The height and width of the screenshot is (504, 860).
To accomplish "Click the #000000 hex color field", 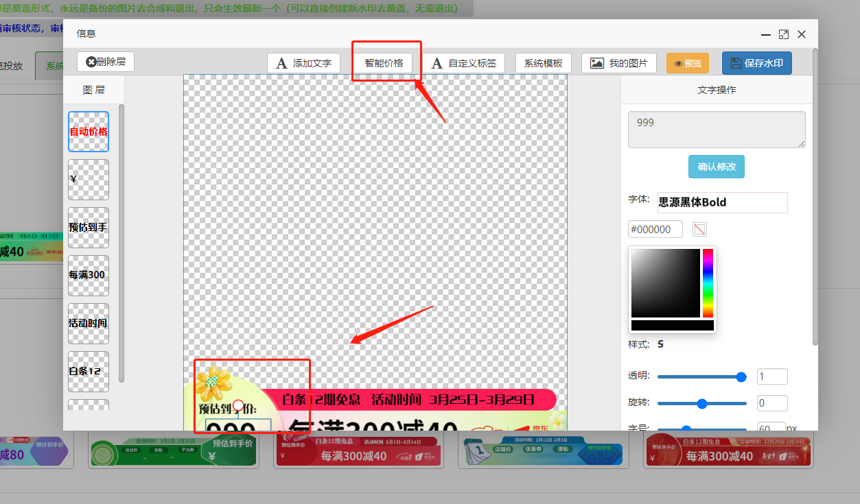I will point(655,230).
